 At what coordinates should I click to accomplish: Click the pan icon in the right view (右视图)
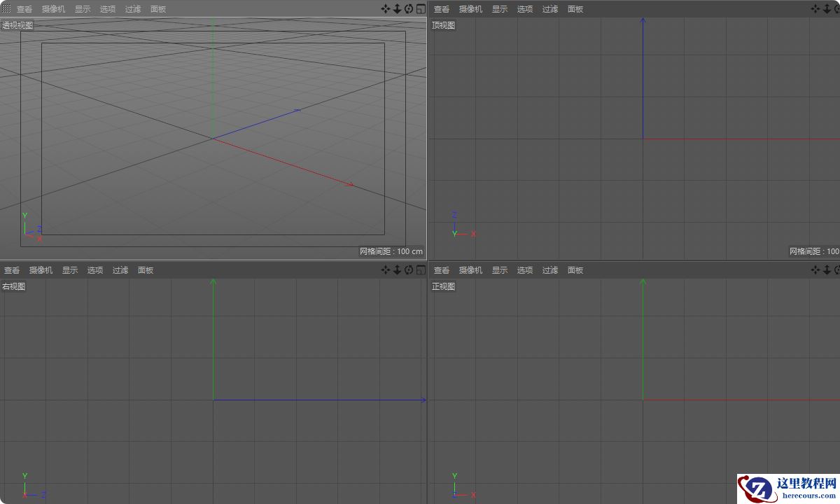386,270
